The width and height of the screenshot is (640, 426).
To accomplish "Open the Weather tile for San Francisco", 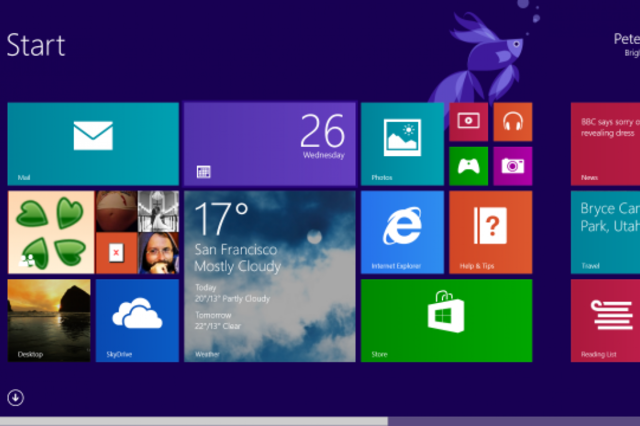I will (270, 276).
